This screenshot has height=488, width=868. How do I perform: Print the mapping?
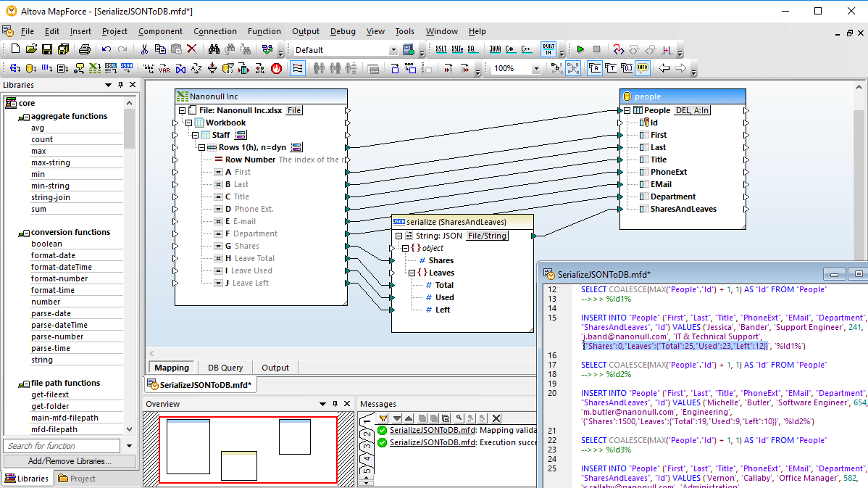pos(84,49)
